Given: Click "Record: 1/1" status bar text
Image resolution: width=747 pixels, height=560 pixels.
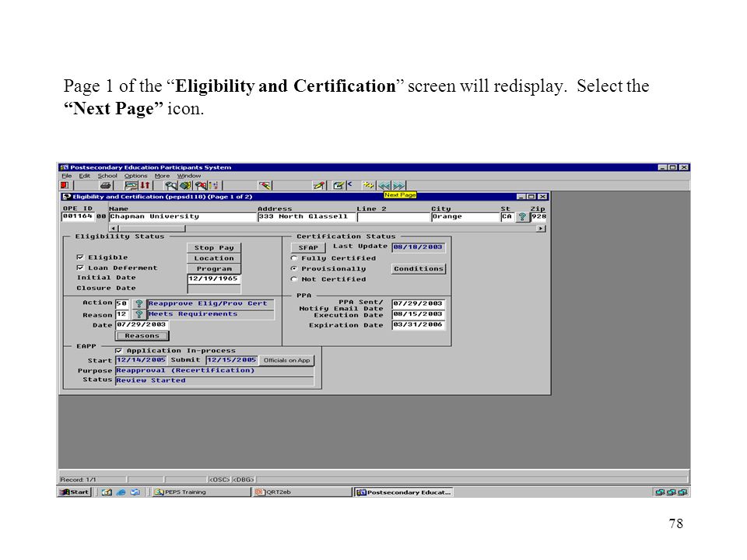Looking at the screenshot, I should 78,480.
